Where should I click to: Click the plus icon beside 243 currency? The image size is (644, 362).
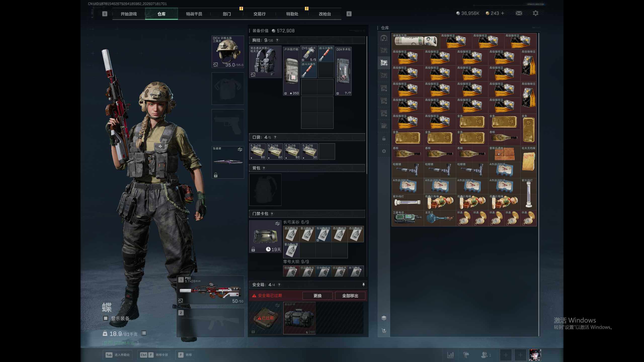pos(503,13)
